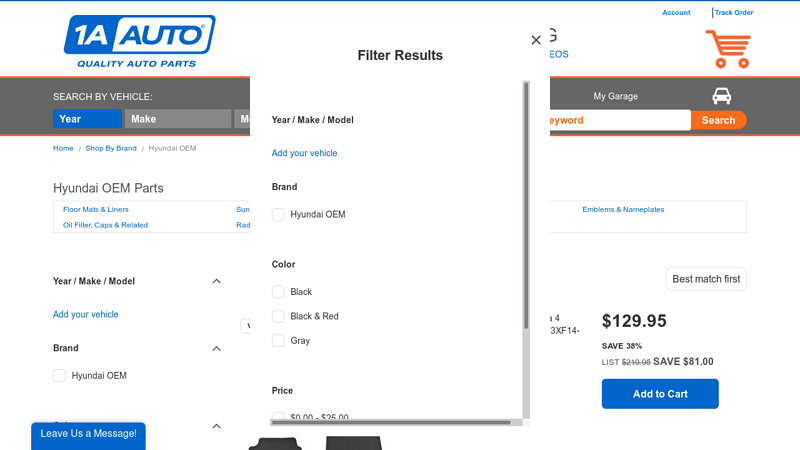Screen dimensions: 800x450
Task: Click Add your vehicle link in dialog
Action: (x=304, y=153)
